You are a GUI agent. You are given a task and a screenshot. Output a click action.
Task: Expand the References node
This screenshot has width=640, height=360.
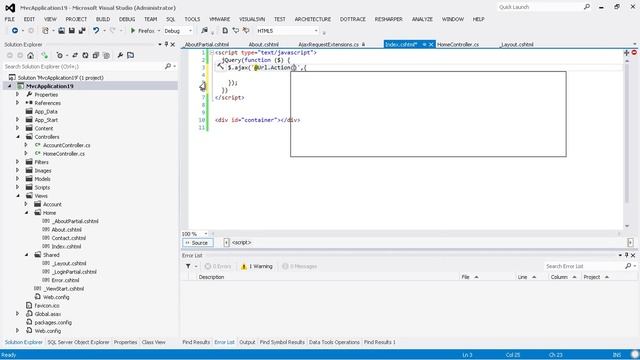tap(18, 103)
